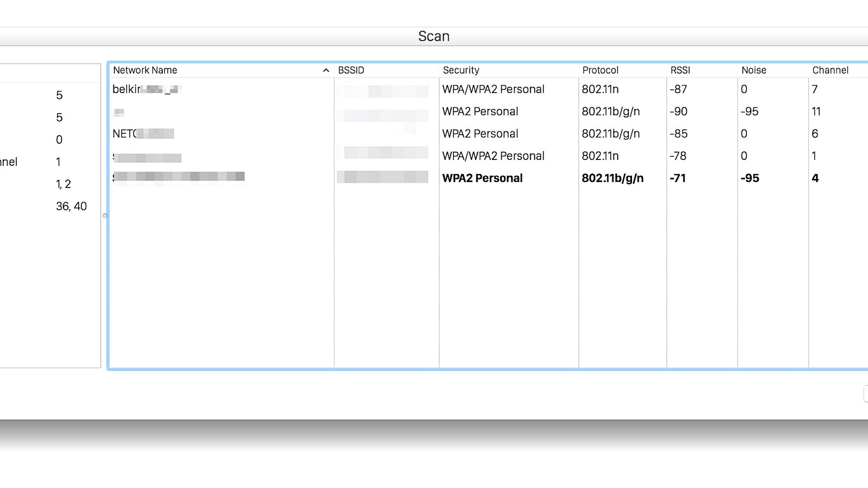This screenshot has width=868, height=488.
Task: Click the RSSI value -90
Action: [678, 112]
